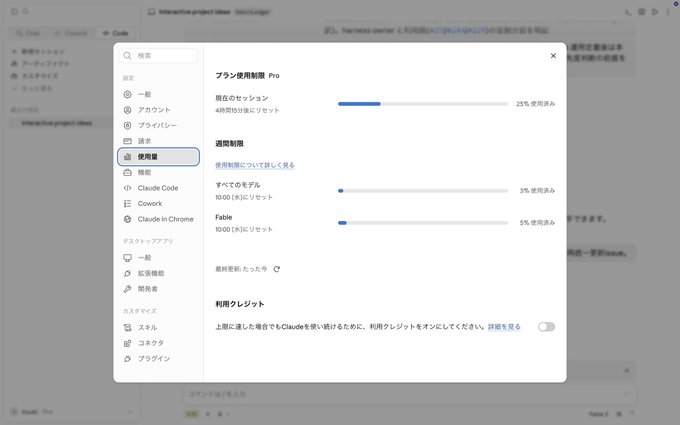
Task: Switch to the Code tab in background
Action: point(115,33)
